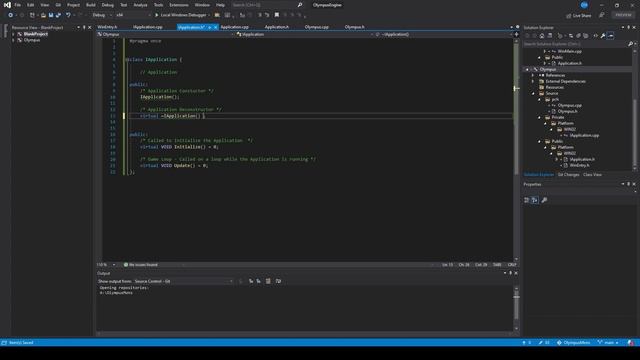The width and height of the screenshot is (640, 360).
Task: Click the Save All icon in toolbar
Action: [58, 15]
